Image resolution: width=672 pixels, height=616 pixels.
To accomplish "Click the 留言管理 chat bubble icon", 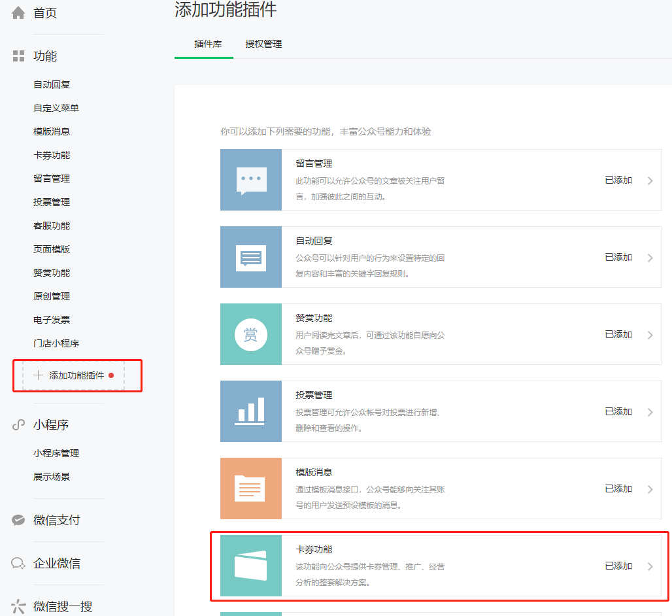I will [x=250, y=180].
